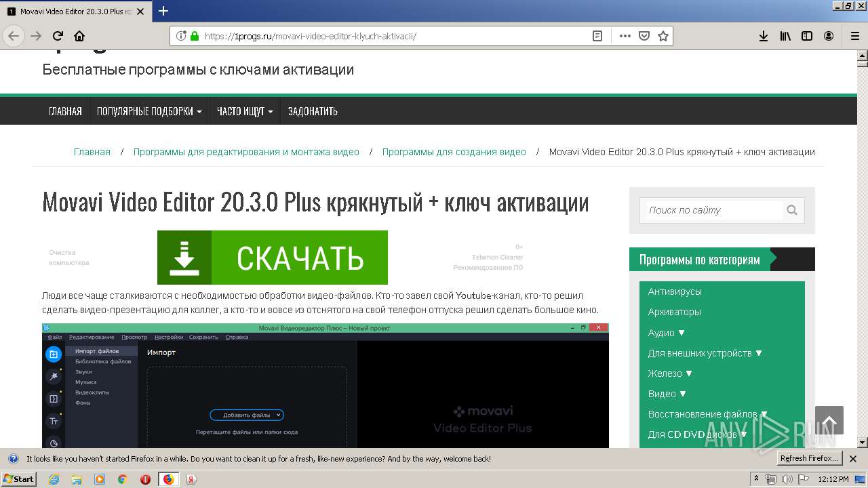
Task: Click the green padlock connection icon
Action: coord(195,36)
